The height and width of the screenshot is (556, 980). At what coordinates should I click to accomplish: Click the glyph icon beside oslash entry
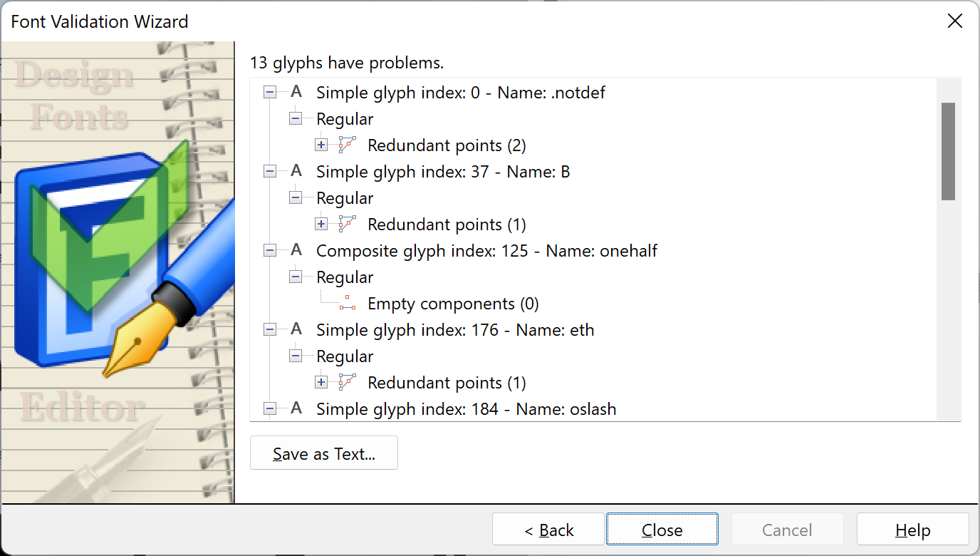[x=296, y=408]
